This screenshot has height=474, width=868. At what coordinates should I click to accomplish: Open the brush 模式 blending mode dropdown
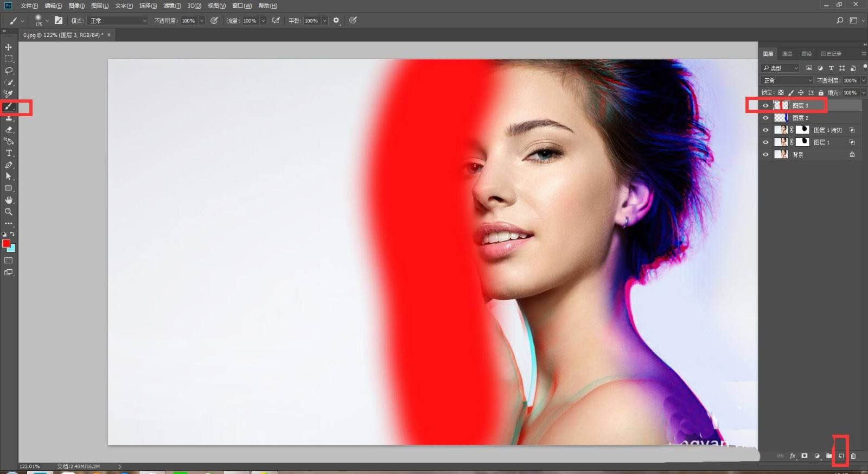(x=118, y=21)
